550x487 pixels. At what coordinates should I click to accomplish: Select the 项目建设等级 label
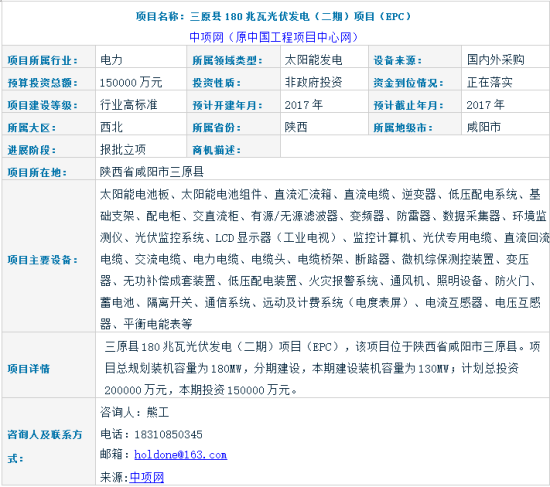click(x=42, y=105)
